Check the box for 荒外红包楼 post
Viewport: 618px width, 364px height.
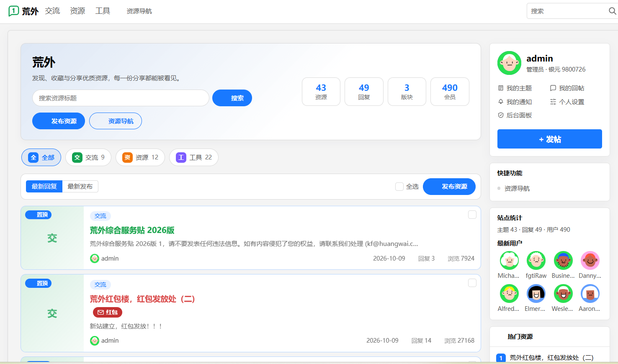(472, 283)
